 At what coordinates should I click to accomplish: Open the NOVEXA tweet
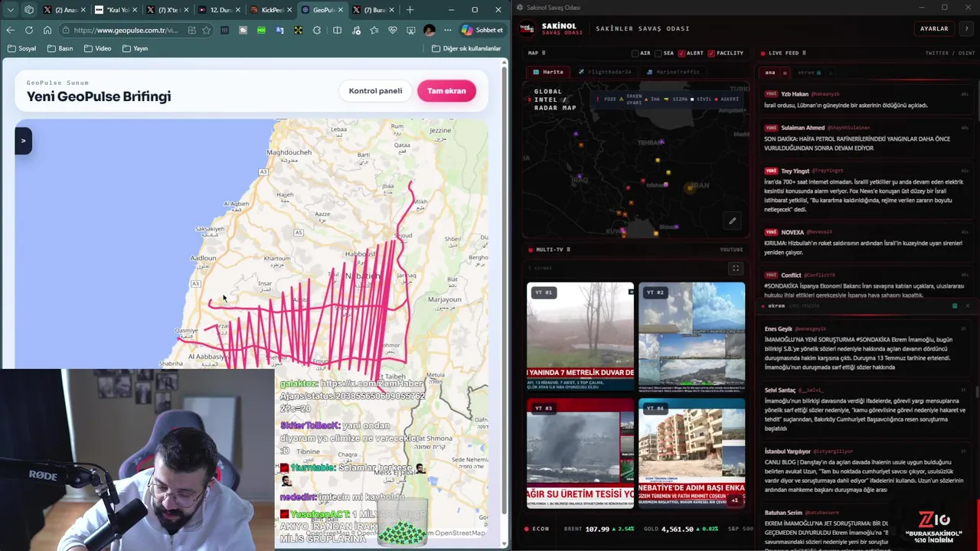pyautogui.click(x=865, y=242)
